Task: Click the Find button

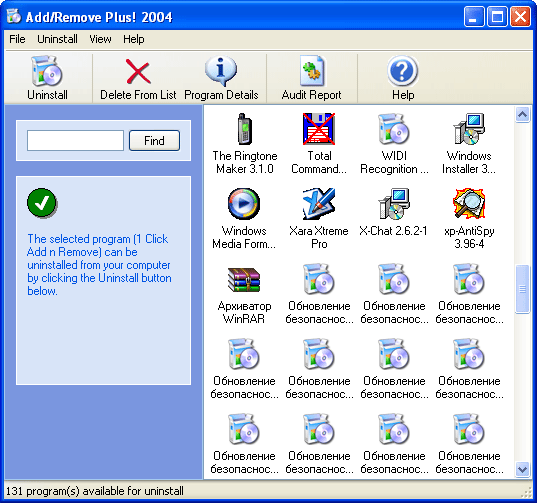Action: pyautogui.click(x=154, y=140)
